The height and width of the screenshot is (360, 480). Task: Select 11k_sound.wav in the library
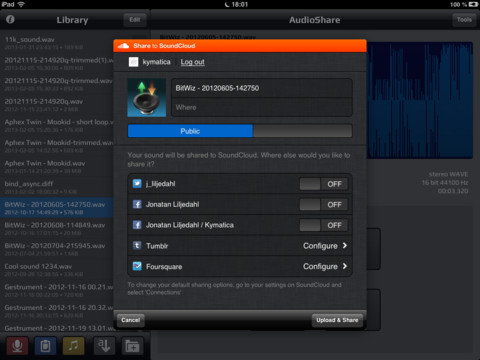click(x=57, y=43)
